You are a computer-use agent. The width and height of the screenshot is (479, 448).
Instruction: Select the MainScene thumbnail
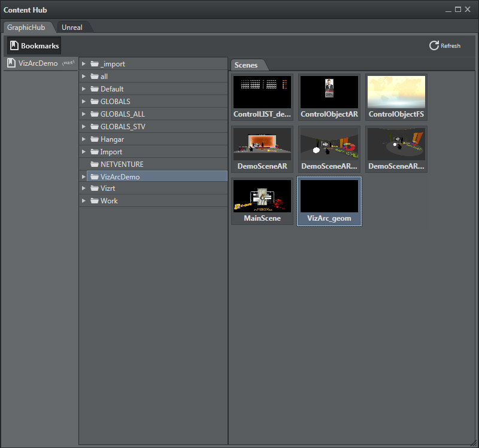point(262,197)
